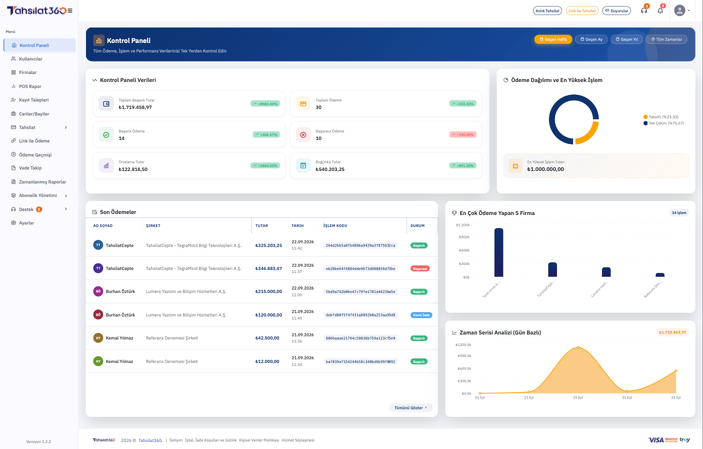Open Zamanlanmış Raporlar in the sidebar
This screenshot has height=449, width=703.
39,182
